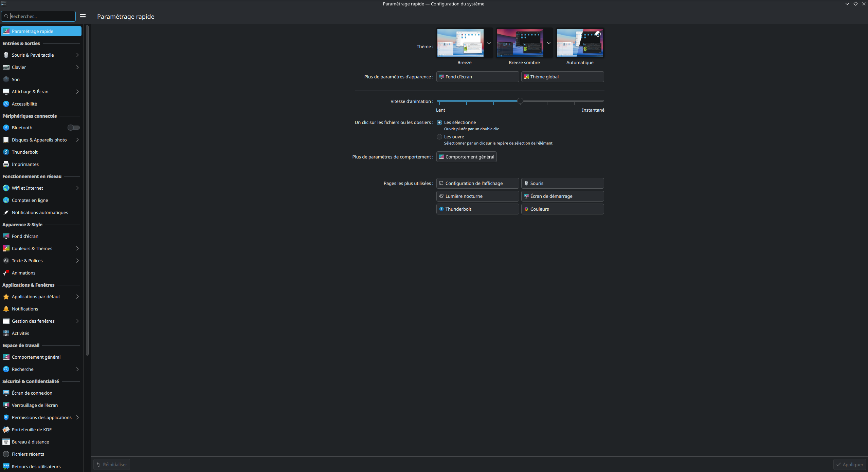The image size is (868, 472).
Task: Open the Bureau à distance page
Action: 41,442
